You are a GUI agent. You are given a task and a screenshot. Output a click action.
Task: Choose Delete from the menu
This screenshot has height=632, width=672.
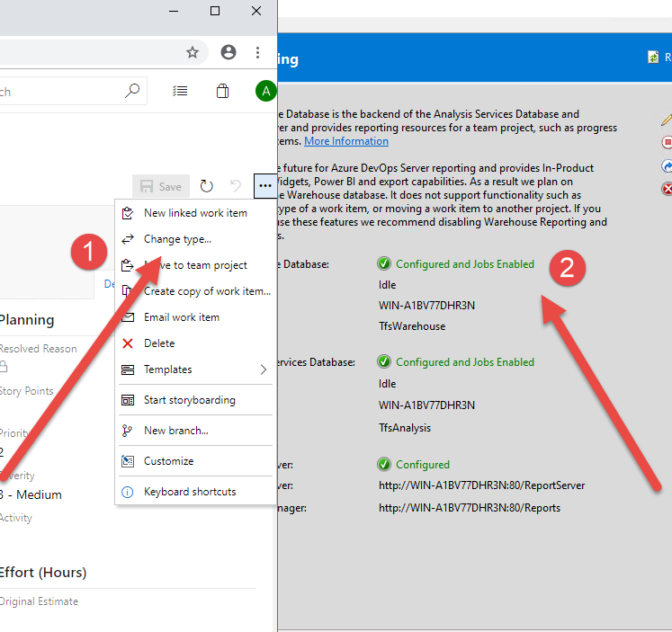(195, 343)
